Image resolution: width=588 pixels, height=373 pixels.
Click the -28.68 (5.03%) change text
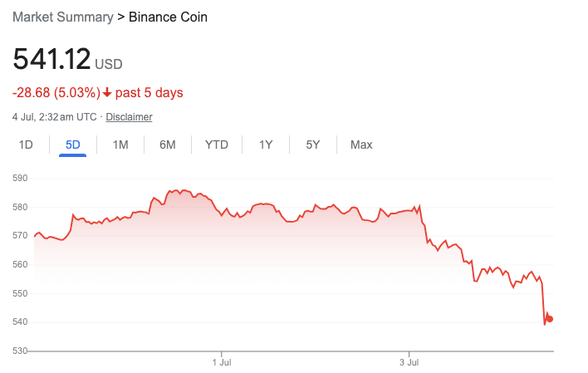coord(56,92)
